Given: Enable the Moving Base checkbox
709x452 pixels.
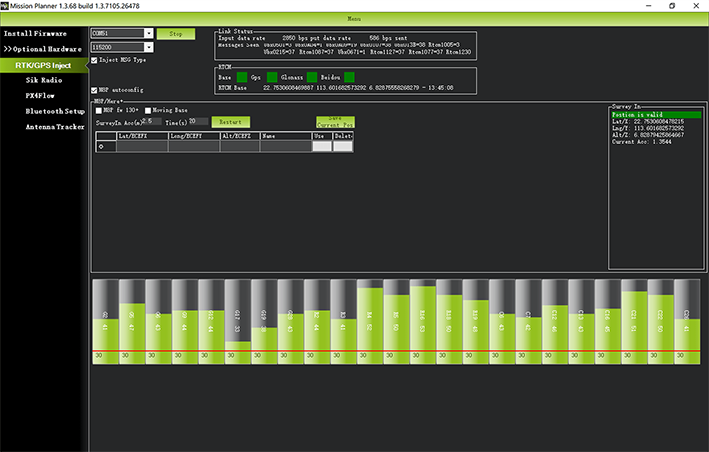Looking at the screenshot, I should pyautogui.click(x=147, y=110).
